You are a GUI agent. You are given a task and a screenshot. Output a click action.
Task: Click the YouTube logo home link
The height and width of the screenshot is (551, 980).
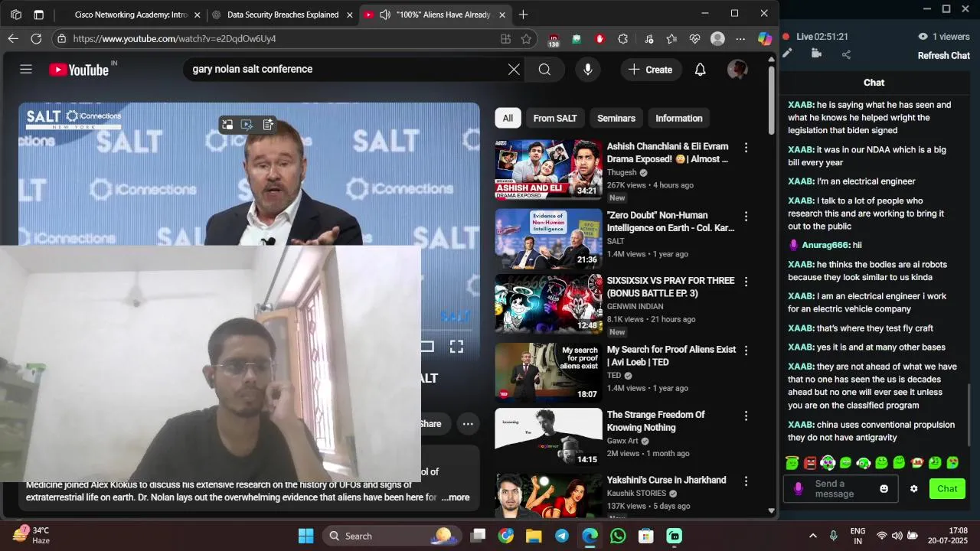79,70
